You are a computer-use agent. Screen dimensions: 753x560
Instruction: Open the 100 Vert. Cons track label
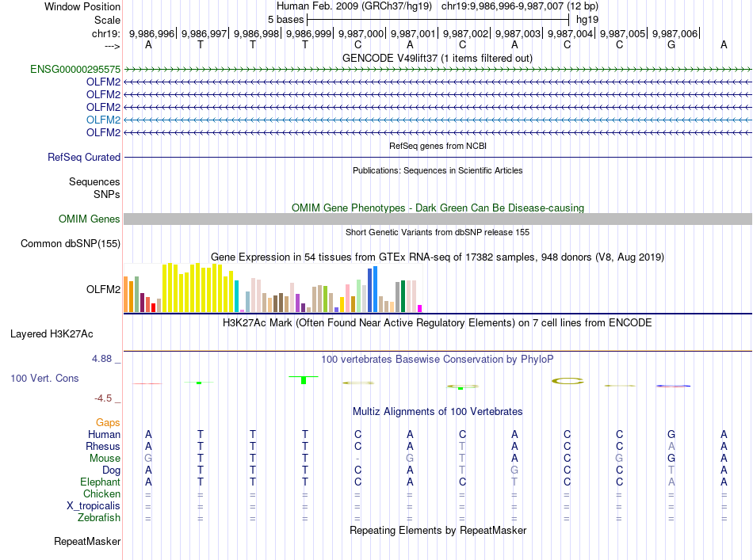coord(44,378)
